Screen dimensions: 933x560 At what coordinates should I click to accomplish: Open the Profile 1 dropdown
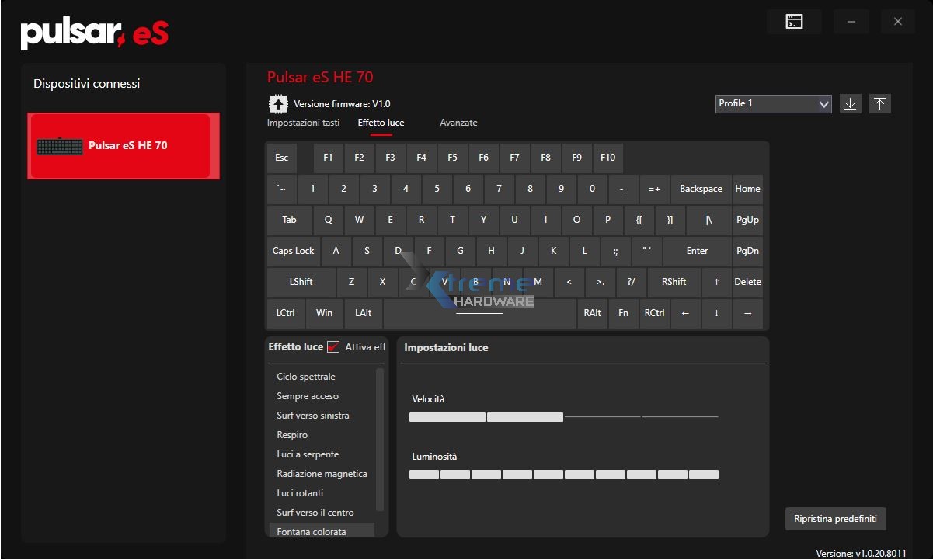pyautogui.click(x=773, y=104)
